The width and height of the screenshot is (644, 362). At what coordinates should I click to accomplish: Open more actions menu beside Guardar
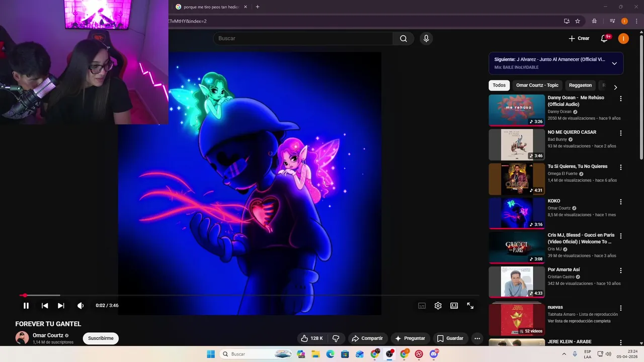click(x=477, y=338)
